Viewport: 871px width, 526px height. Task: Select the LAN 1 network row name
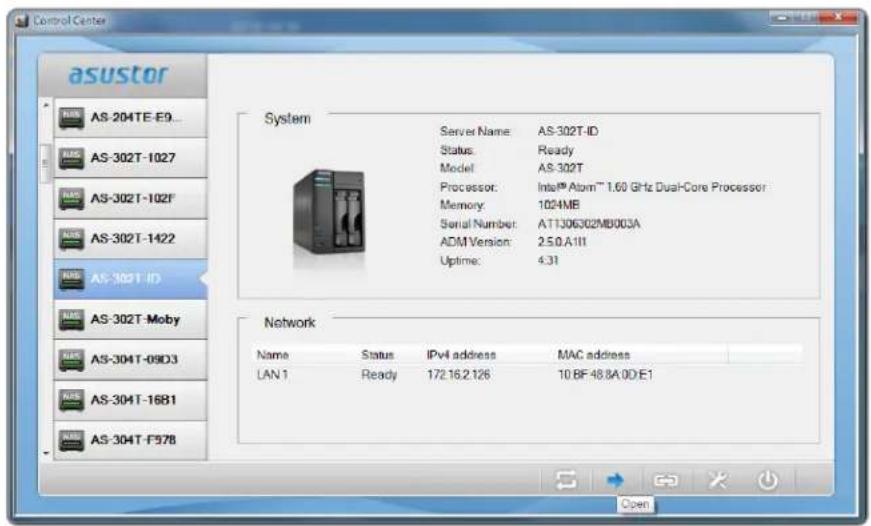(272, 375)
